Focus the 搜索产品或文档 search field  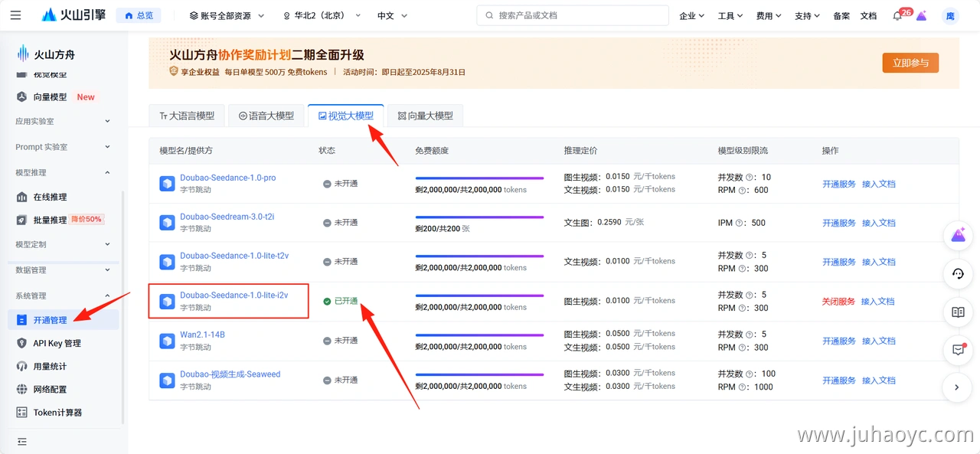(x=572, y=15)
